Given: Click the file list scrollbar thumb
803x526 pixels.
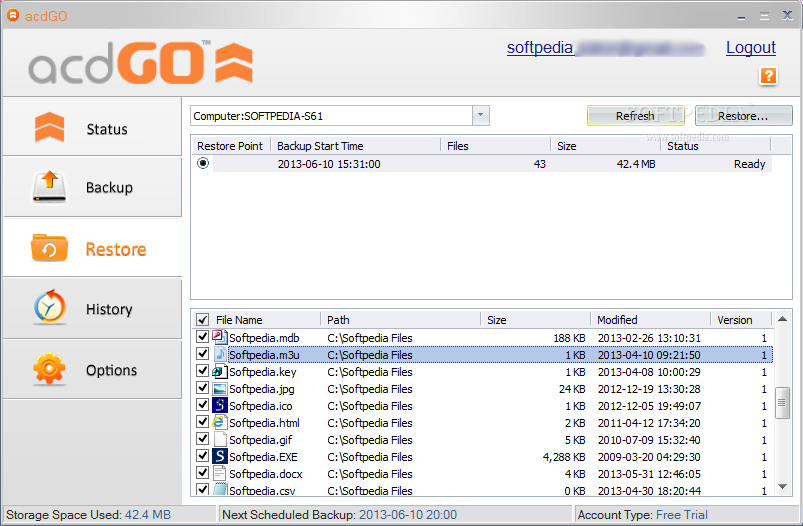Looking at the screenshot, I should tap(782, 403).
